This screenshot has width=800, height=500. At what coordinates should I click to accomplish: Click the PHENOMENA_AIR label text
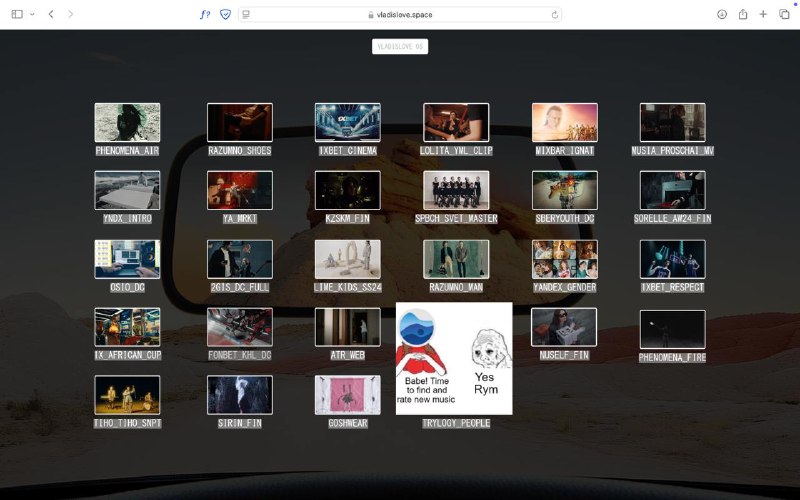coord(127,151)
